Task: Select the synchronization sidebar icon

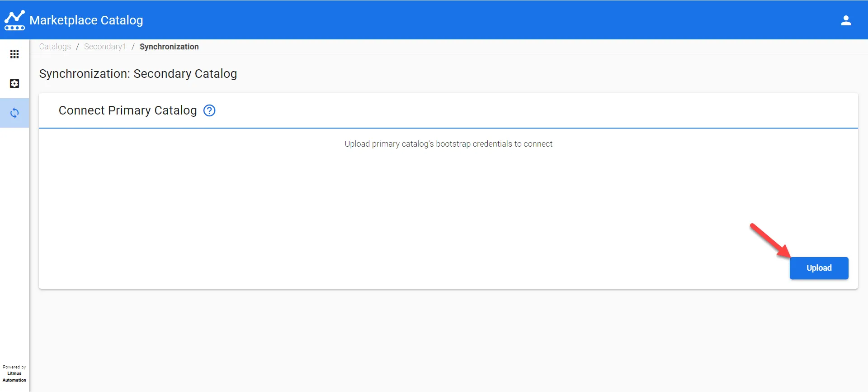Action: point(14,113)
